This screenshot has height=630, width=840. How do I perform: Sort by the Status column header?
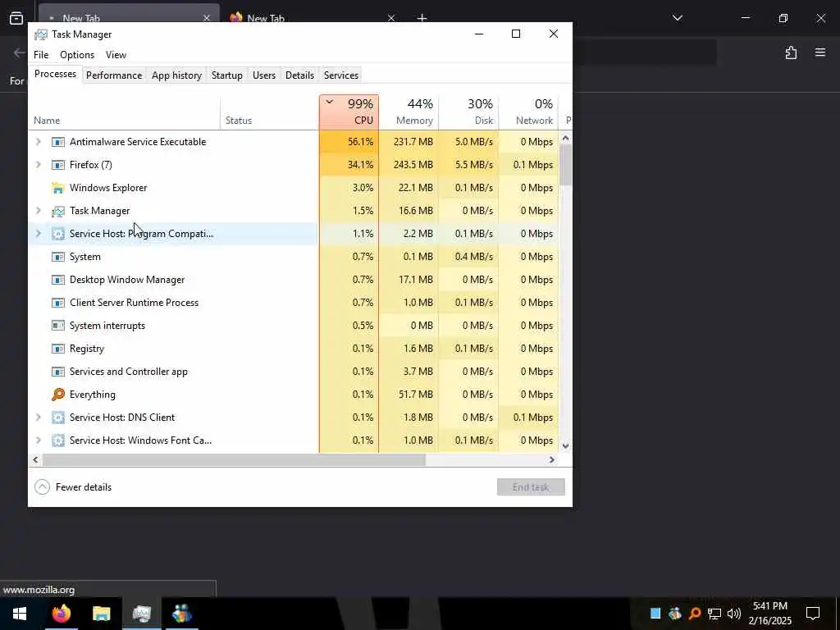point(269,112)
